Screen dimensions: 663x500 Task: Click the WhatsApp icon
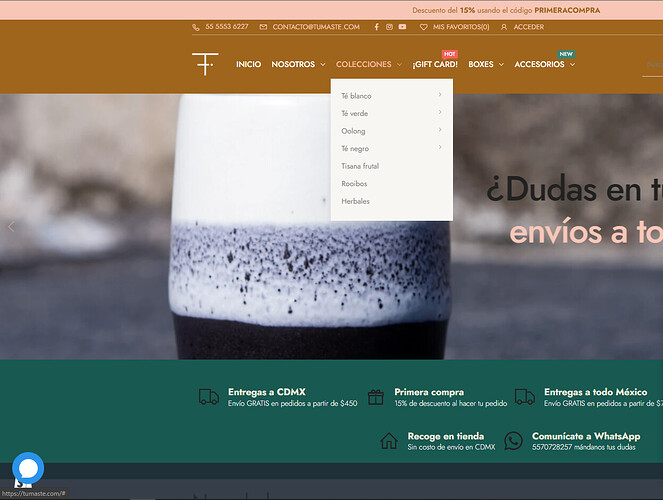513,441
